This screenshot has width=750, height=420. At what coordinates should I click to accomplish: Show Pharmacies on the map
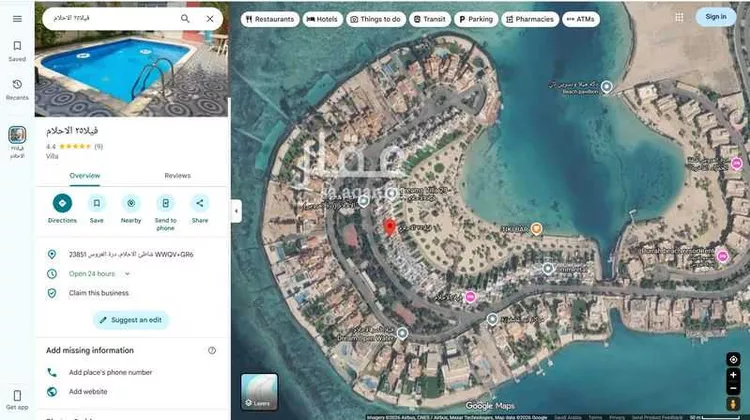(529, 19)
